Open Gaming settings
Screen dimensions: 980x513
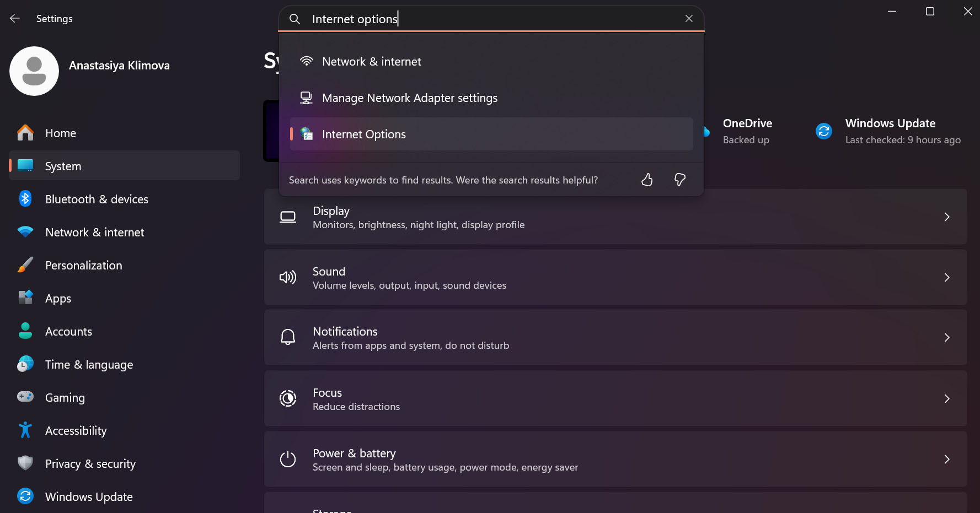[x=125, y=397]
